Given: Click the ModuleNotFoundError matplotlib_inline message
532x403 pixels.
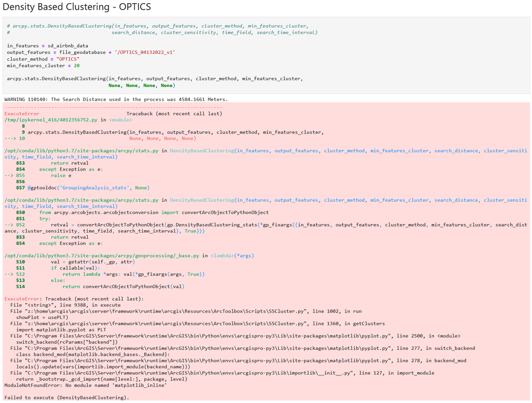Looking at the screenshot, I should pyautogui.click(x=85, y=385).
